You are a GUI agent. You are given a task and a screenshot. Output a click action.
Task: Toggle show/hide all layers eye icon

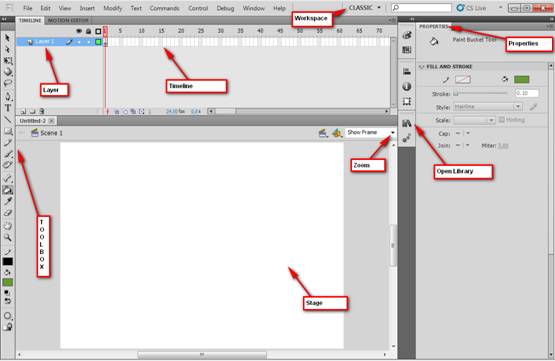pos(79,31)
